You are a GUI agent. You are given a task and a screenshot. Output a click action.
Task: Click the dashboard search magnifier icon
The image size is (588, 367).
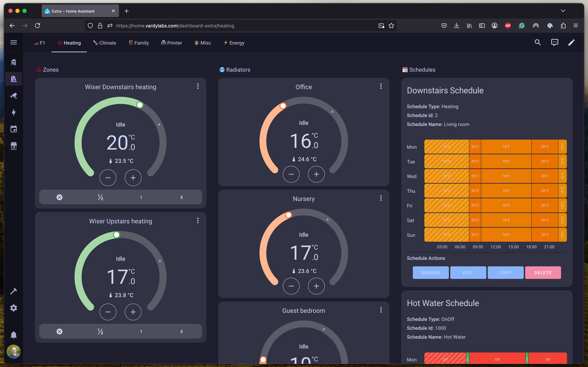(x=537, y=42)
